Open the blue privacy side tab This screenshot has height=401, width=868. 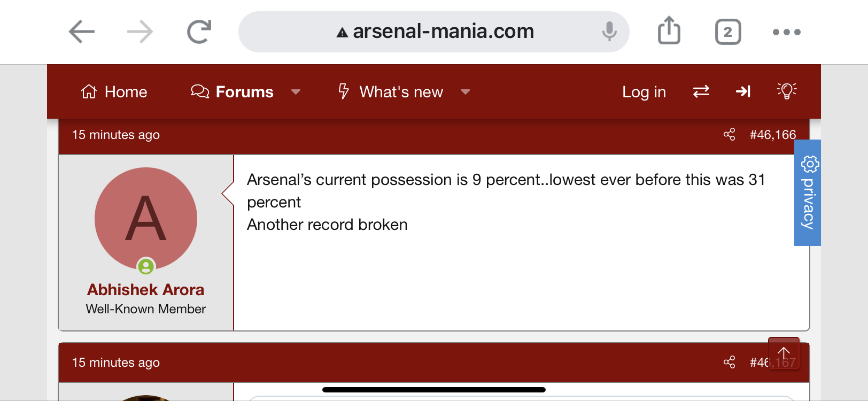(x=808, y=192)
